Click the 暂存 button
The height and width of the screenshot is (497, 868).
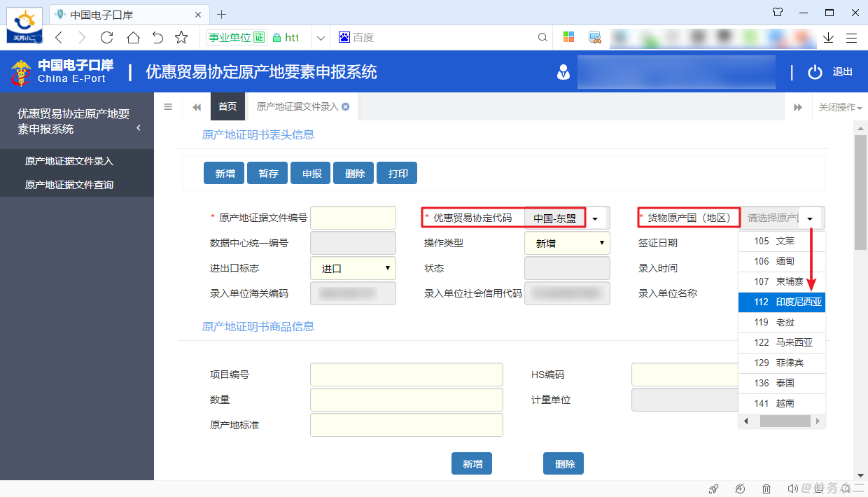point(268,174)
